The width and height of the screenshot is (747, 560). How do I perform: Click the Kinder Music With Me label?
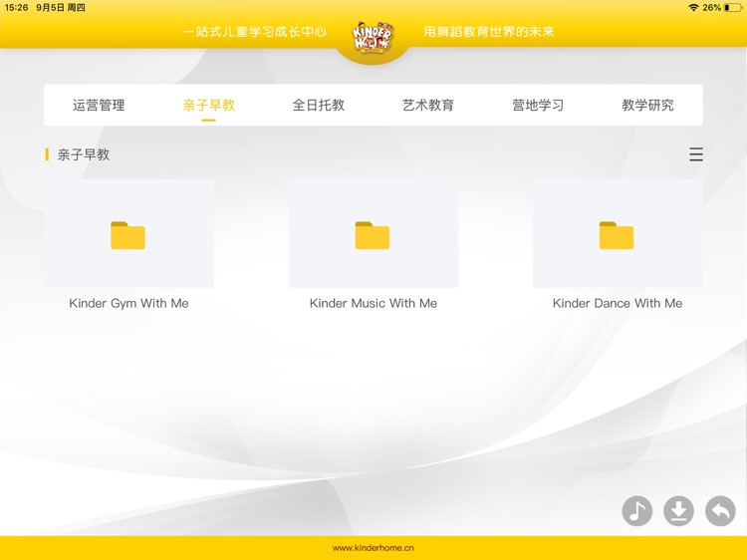[x=373, y=303]
